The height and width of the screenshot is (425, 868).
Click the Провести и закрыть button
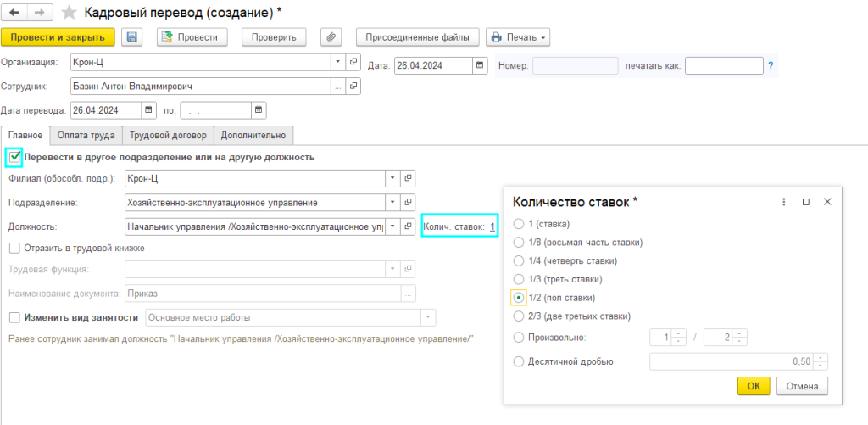[58, 37]
